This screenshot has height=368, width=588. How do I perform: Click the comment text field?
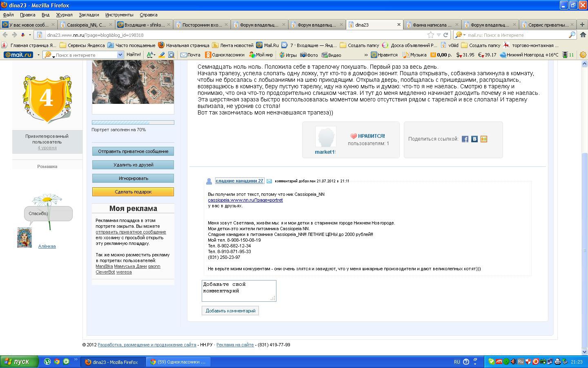tap(239, 291)
